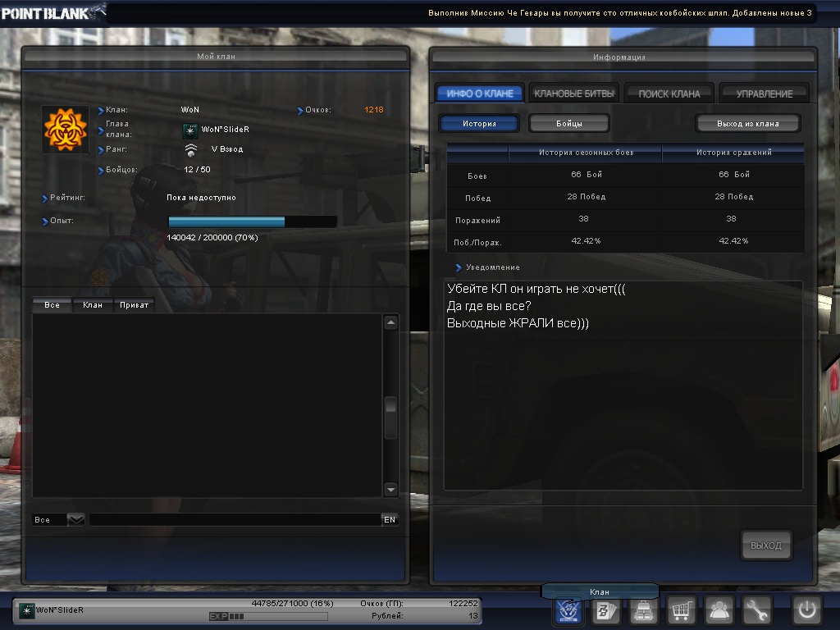This screenshot has width=840, height=630.
Task: Click the 42.42% value under История сражений
Action: [x=733, y=240]
